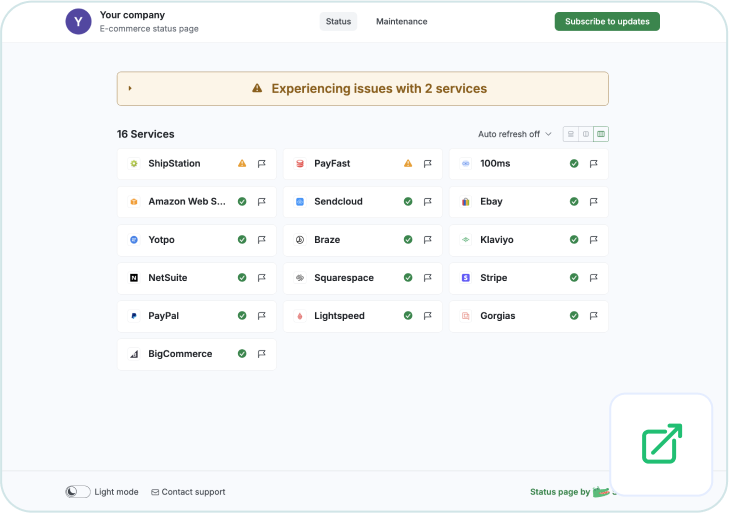Click PayFast's orange warning status icon
Viewport: 729px width, 513px height.
pyautogui.click(x=408, y=163)
